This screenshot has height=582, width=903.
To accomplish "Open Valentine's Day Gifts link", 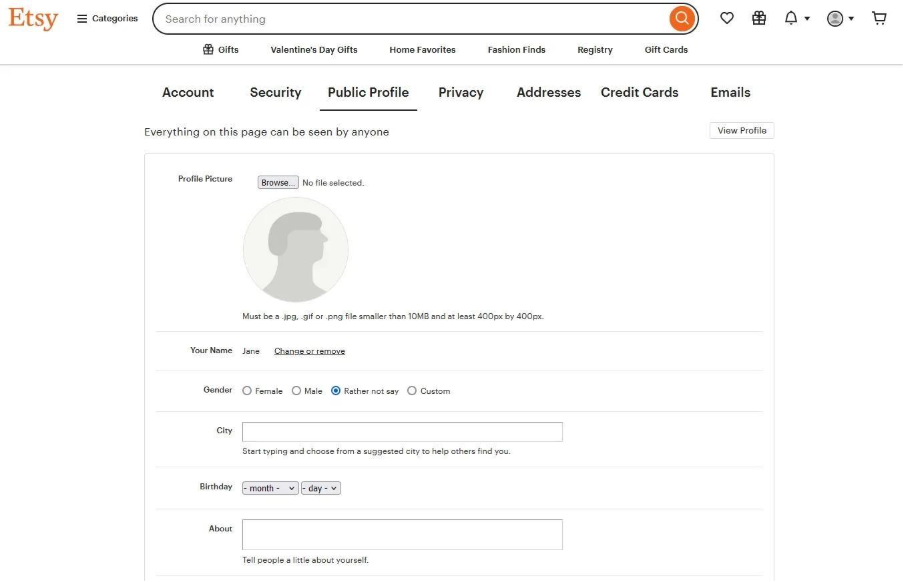I will (x=313, y=50).
